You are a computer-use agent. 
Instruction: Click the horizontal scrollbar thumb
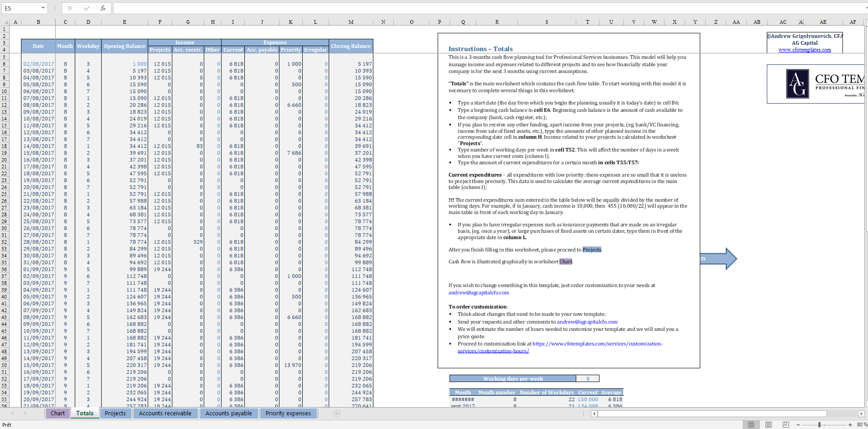coord(712,413)
